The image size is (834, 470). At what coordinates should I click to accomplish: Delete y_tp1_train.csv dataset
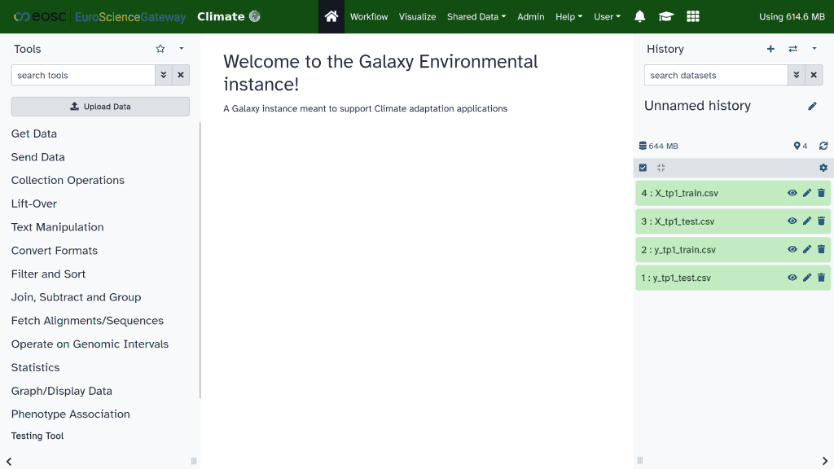[x=821, y=249]
